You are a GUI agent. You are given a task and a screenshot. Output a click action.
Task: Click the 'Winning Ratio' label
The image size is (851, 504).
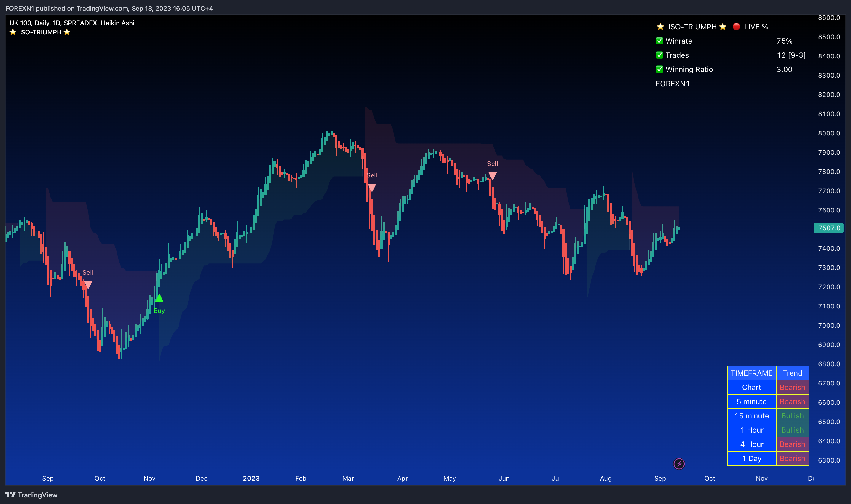[x=689, y=69]
